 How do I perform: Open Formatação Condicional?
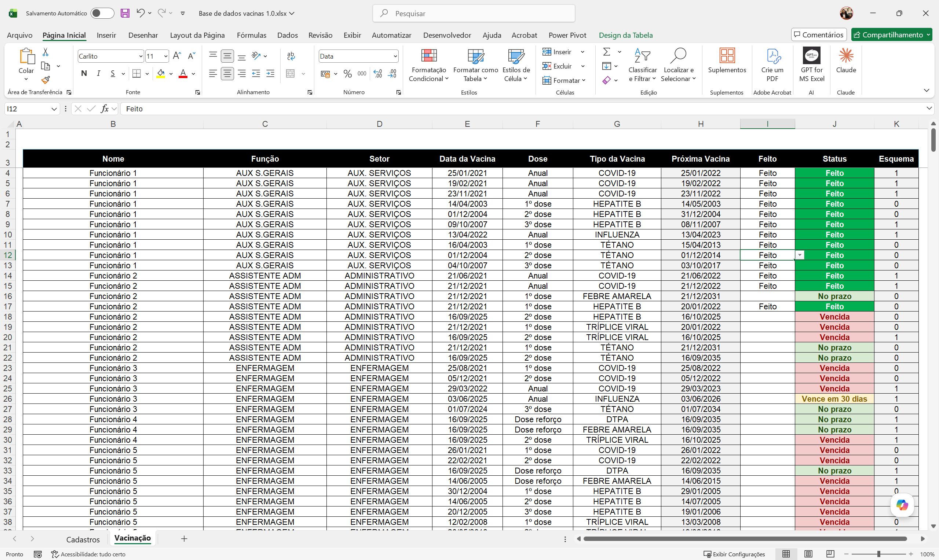point(429,65)
